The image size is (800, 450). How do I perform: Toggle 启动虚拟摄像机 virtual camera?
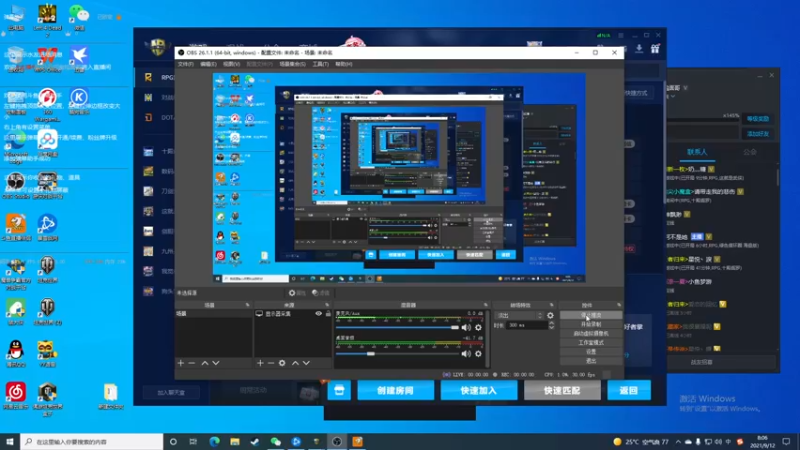point(591,334)
